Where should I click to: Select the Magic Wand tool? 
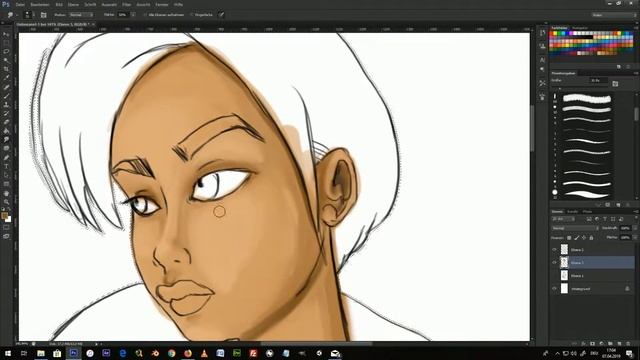tap(6, 61)
